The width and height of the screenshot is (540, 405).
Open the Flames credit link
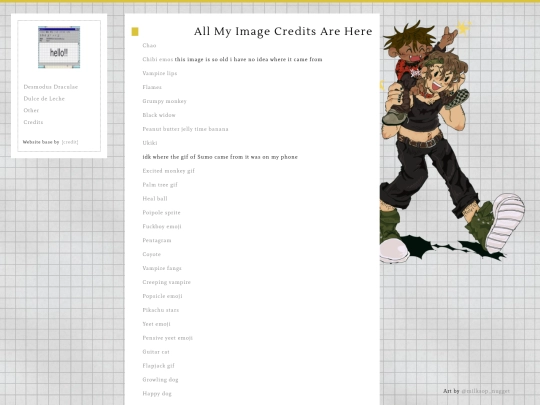point(152,87)
